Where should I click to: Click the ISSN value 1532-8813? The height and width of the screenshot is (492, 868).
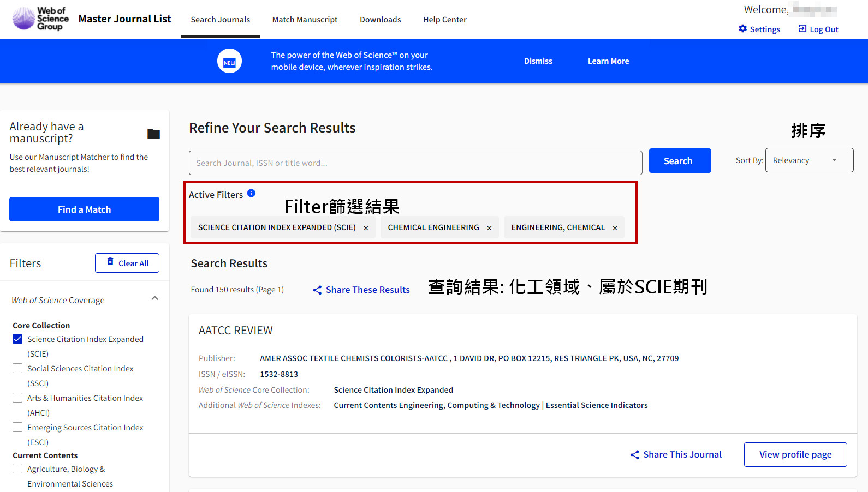[x=279, y=374]
